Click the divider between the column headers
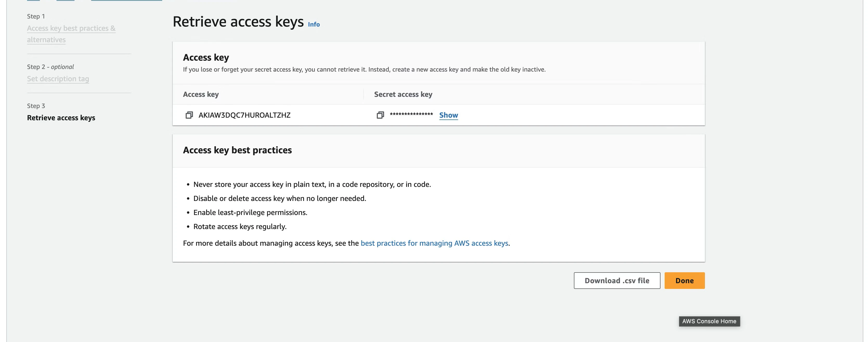Viewport: 868px width, 342px height. click(364, 94)
